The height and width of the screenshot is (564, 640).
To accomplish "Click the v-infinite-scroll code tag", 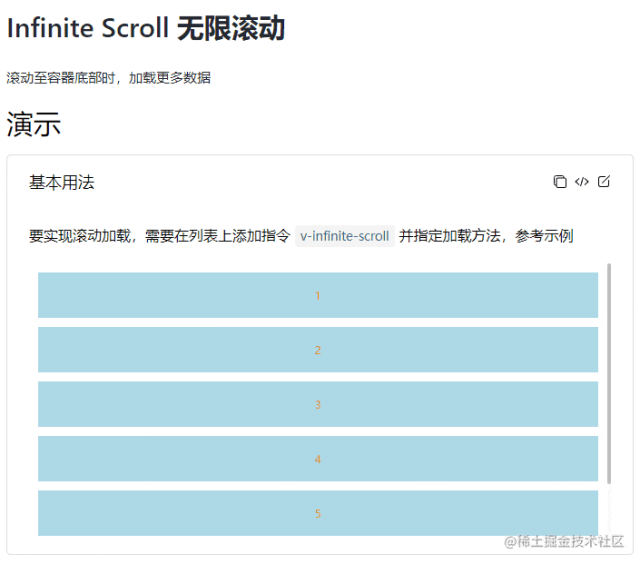I will point(344,236).
